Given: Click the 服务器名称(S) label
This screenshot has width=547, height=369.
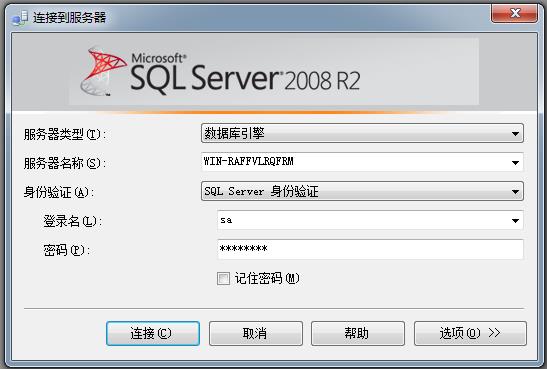Looking at the screenshot, I should click(65, 163).
